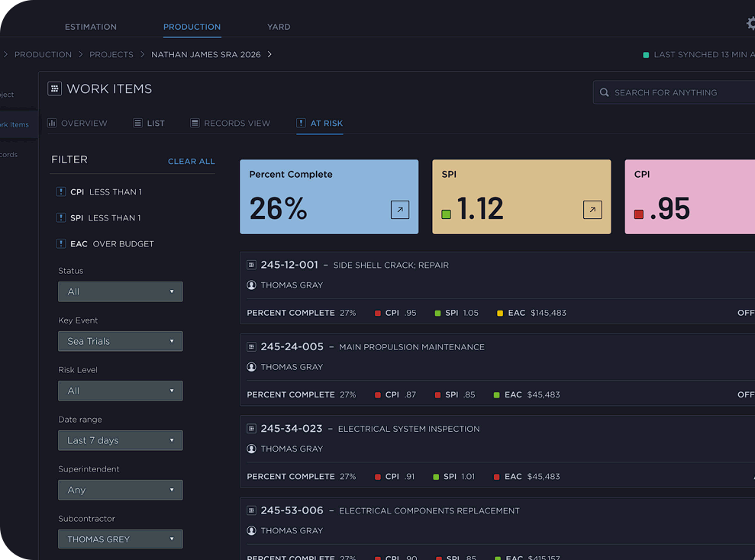The image size is (755, 560).
Task: Toggle the CPI Less Than 1 filter
Action: [x=99, y=192]
